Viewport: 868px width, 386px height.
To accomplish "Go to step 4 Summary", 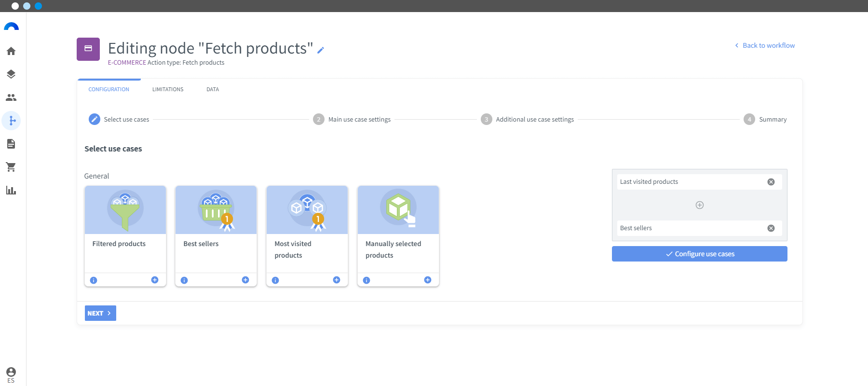I will pyautogui.click(x=765, y=119).
